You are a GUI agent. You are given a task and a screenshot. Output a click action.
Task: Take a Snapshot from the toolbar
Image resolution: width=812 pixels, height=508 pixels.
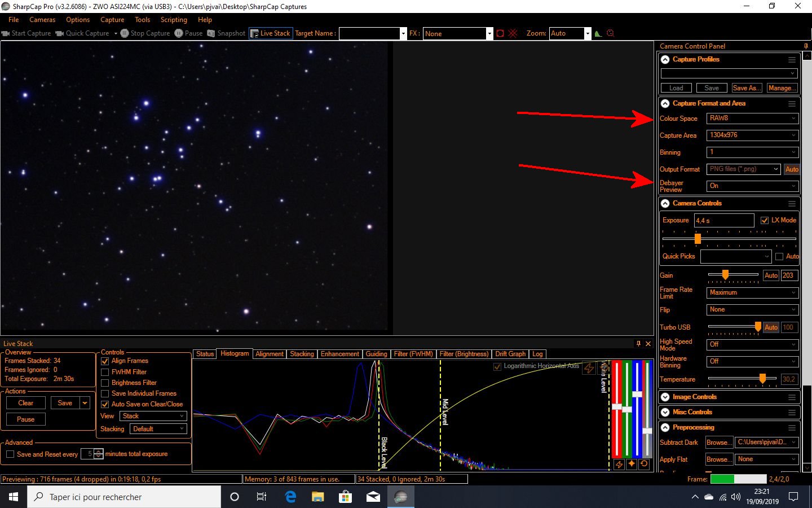point(226,33)
